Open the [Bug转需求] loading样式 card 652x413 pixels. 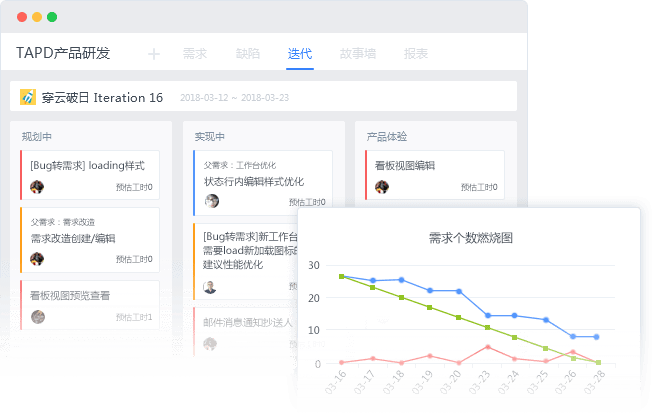(x=90, y=175)
